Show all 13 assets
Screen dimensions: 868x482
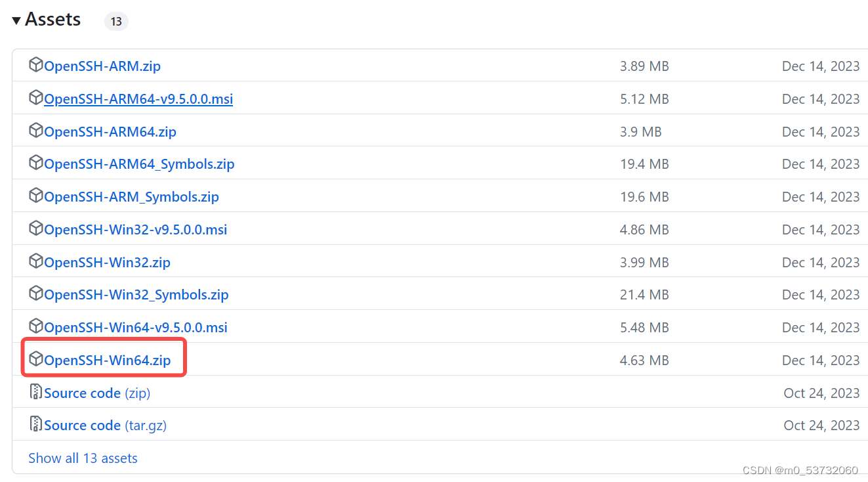tap(83, 458)
